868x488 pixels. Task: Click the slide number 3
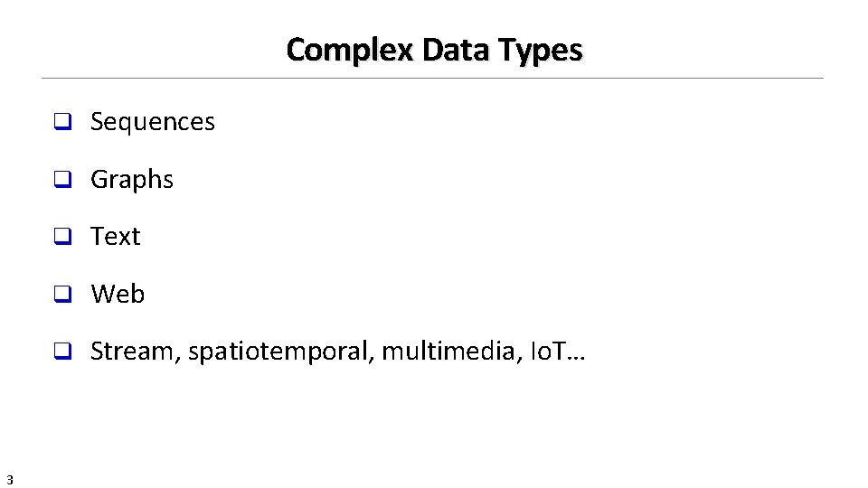pyautogui.click(x=9, y=479)
